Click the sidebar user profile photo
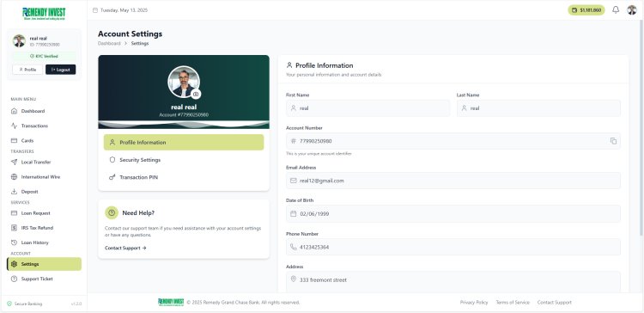This screenshot has width=644, height=313. [x=19, y=40]
